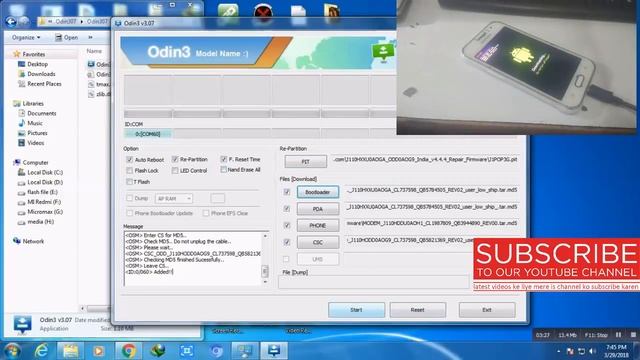Image resolution: width=640 pixels, height=360 pixels.
Task: Select Network in Explorer sidebar
Action: pos(33,241)
